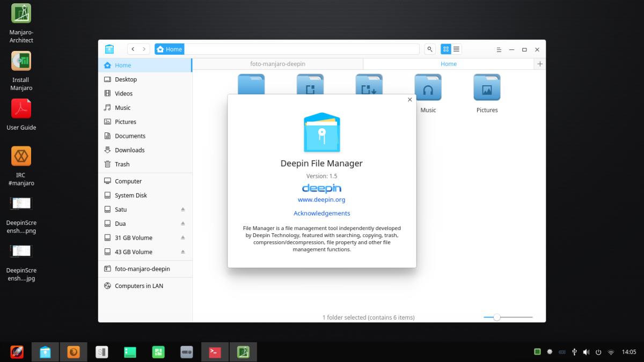Select the Pictures folder icon
The height and width of the screenshot is (362, 644).
tap(487, 87)
